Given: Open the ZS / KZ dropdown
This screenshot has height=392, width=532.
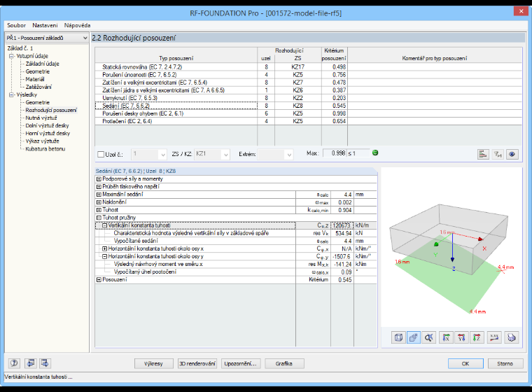Looking at the screenshot, I should [x=225, y=155].
